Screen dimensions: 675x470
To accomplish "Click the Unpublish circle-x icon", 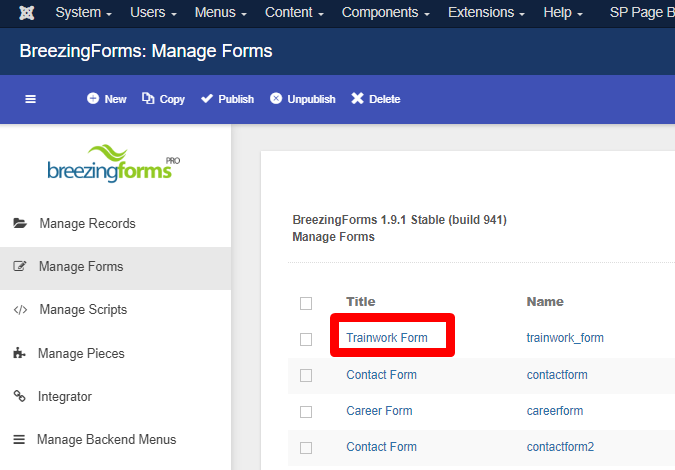I will coord(276,99).
